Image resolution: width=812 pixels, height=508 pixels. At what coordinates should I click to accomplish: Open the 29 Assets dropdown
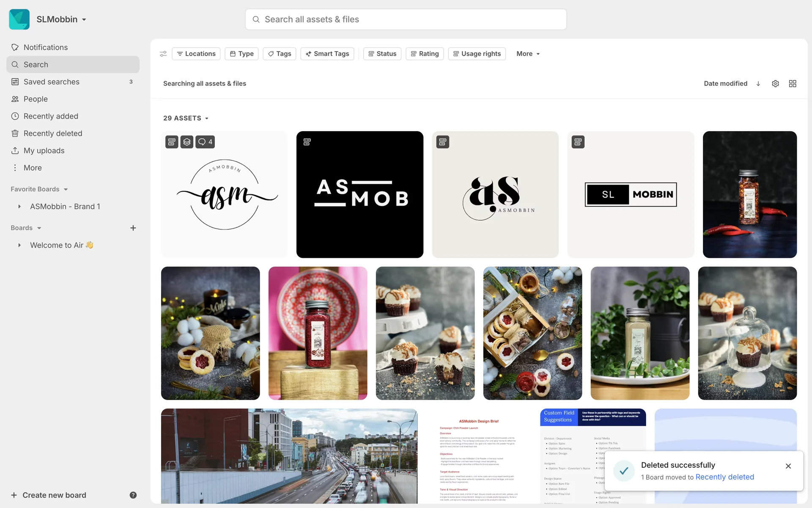coord(186,118)
